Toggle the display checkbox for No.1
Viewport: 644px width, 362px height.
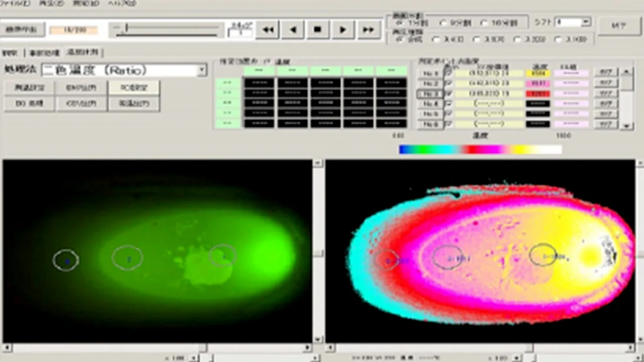tap(448, 73)
